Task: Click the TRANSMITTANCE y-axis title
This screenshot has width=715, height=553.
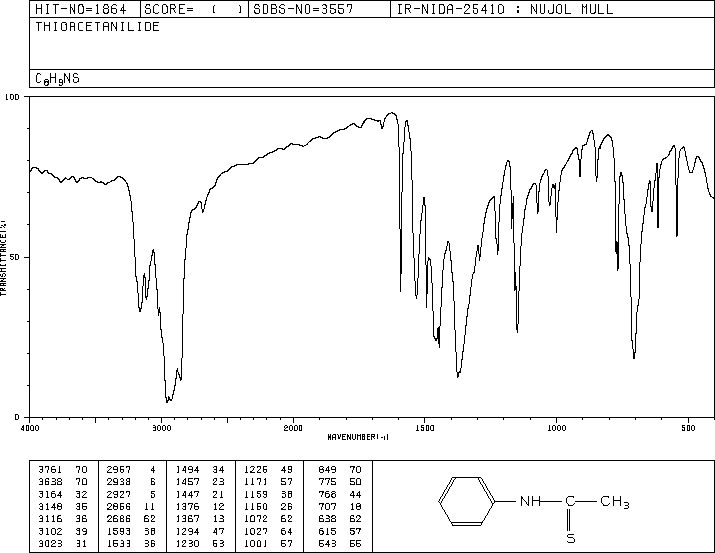Action: [x=4, y=258]
